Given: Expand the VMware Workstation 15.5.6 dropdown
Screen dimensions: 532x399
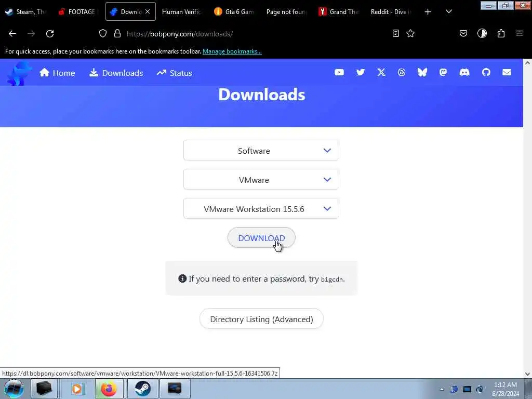Looking at the screenshot, I should (261, 209).
